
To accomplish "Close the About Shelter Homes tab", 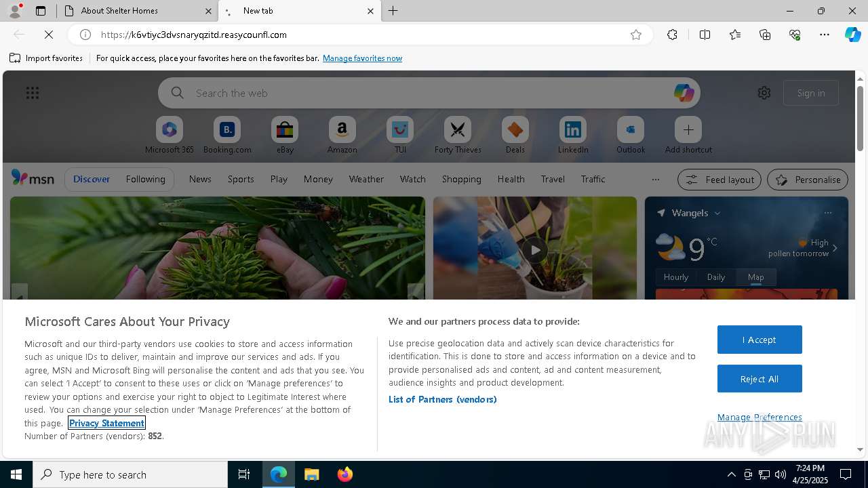I will (x=208, y=11).
